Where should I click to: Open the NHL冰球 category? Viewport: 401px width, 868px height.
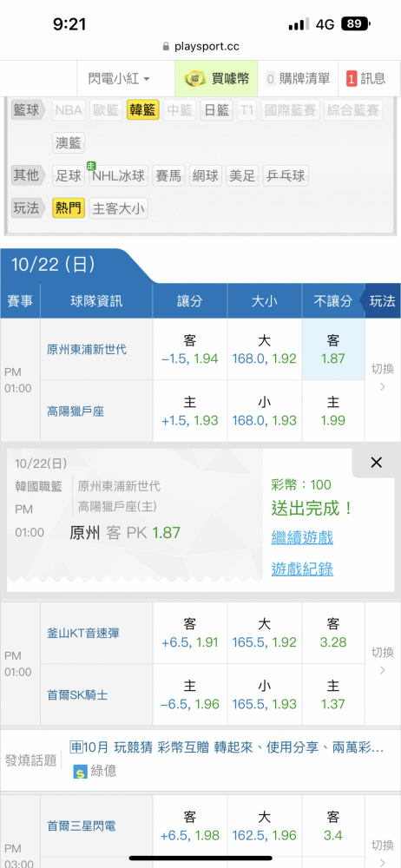(x=119, y=176)
